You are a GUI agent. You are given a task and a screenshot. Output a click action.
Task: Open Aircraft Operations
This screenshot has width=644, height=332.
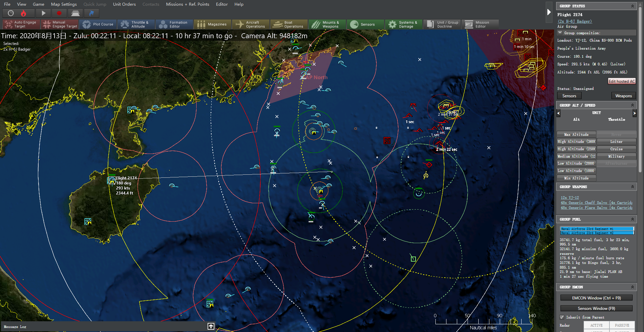[x=252, y=24]
